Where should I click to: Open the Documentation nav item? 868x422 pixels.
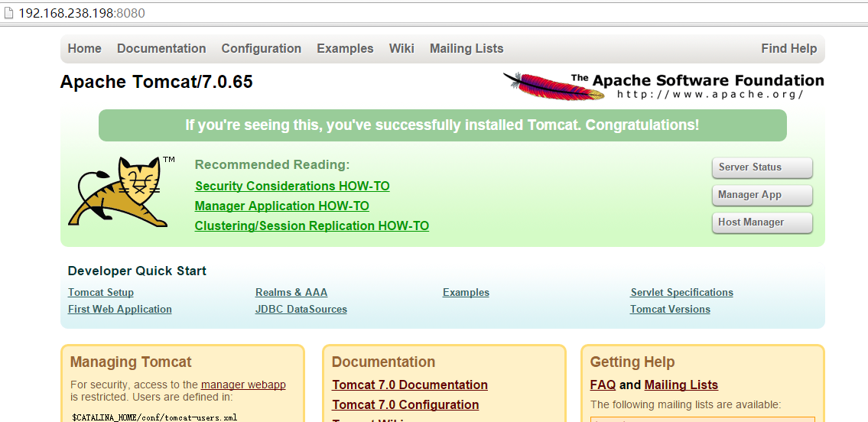(161, 49)
